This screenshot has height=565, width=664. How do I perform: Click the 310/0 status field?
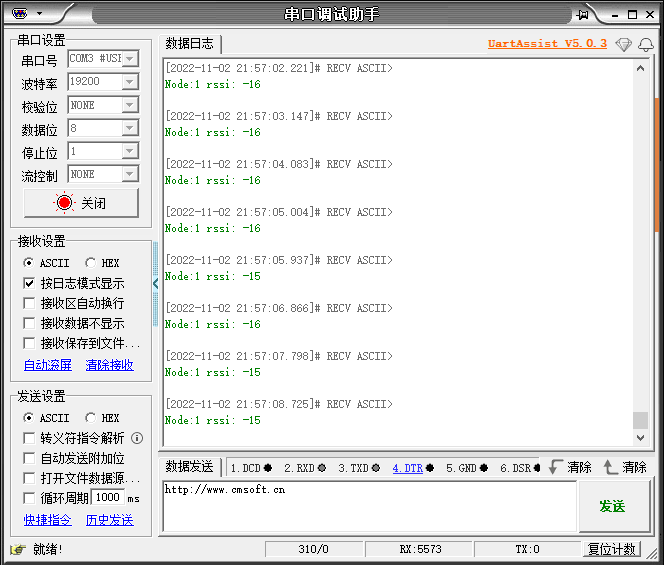click(313, 549)
